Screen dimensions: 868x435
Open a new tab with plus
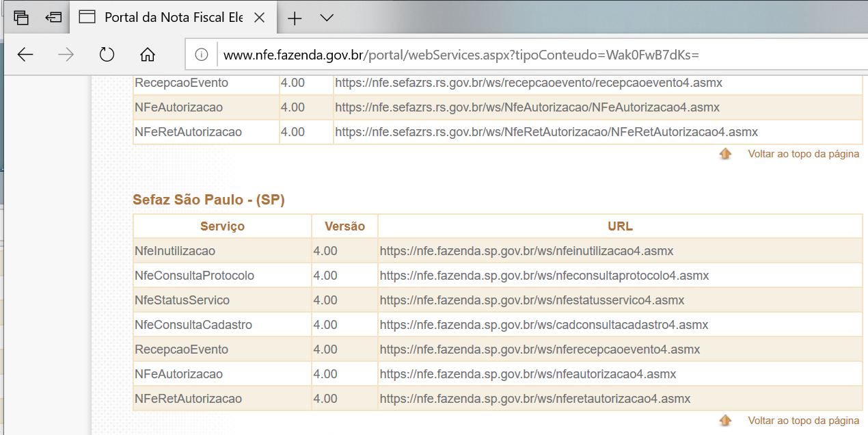(295, 18)
